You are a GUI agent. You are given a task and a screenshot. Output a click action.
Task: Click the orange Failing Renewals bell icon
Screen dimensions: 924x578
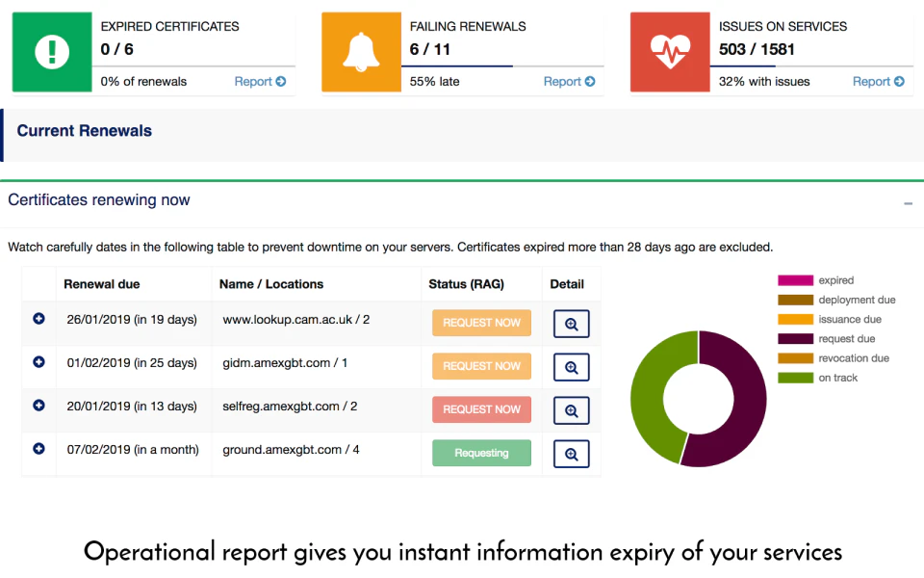pyautogui.click(x=361, y=52)
